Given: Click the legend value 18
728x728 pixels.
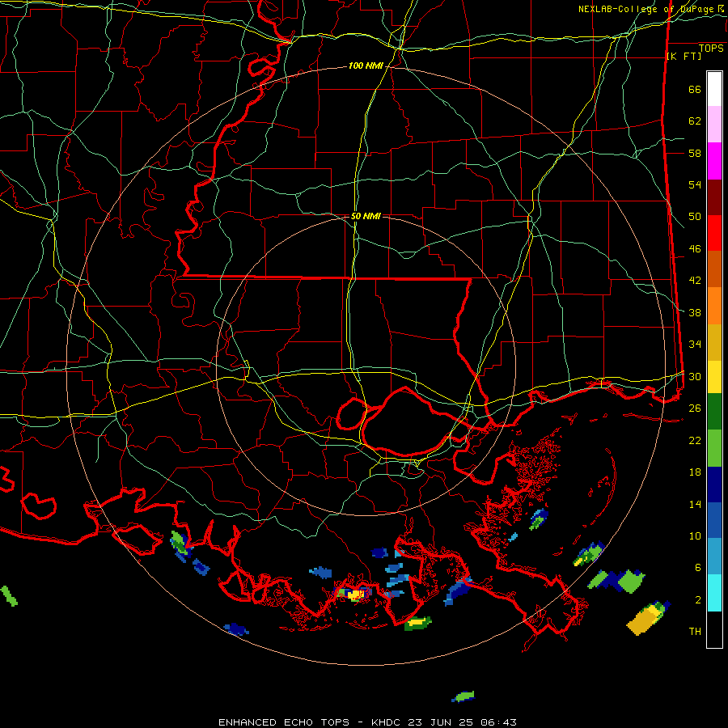Looking at the screenshot, I should pos(695,472).
